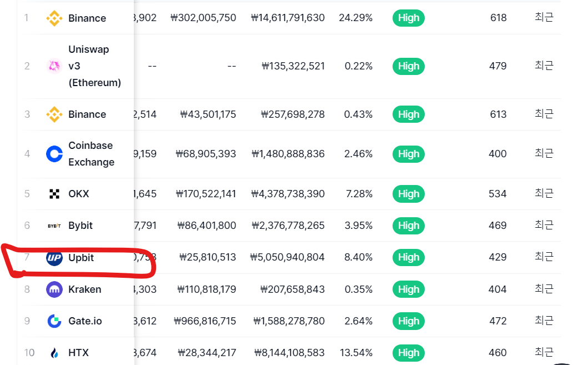The width and height of the screenshot is (588, 365).
Task: Select the value ₩2,376,778,265
Action: click(x=288, y=226)
